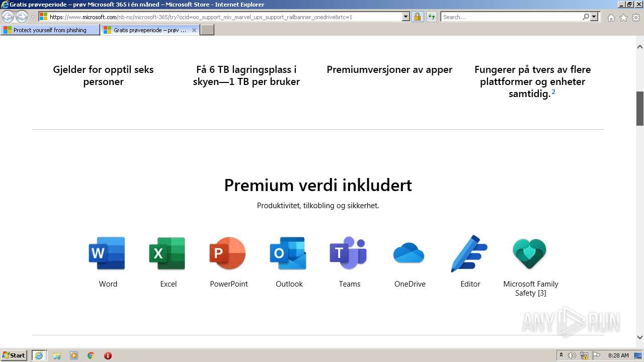Viewport: 644px width, 362px height.
Task: Go to the Home page icon
Action: [x=611, y=18]
